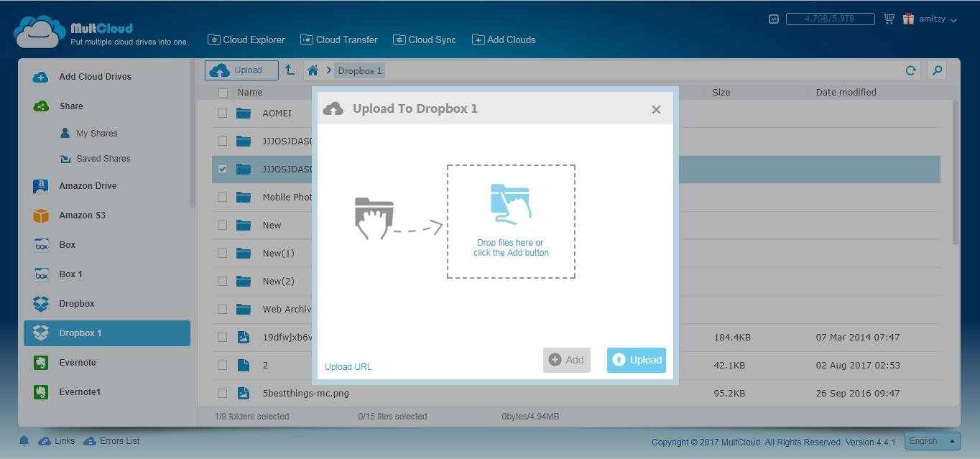980x459 pixels.
Task: Select the Dropbox 1 breadcrumb
Action: click(360, 70)
